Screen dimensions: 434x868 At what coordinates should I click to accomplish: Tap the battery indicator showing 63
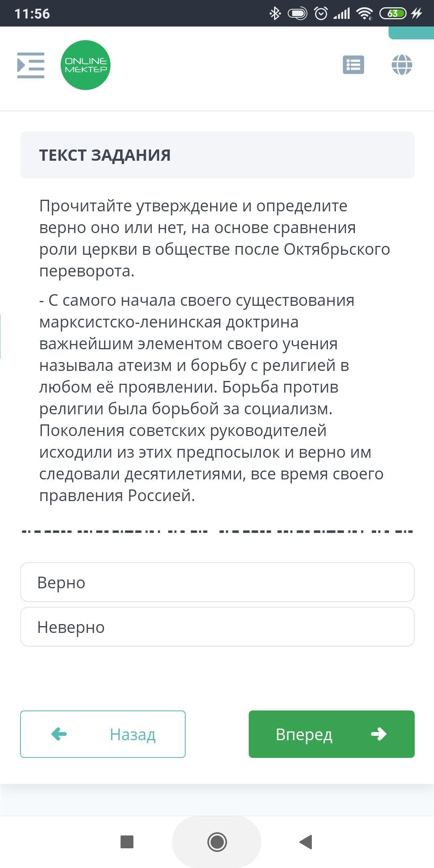393,14
